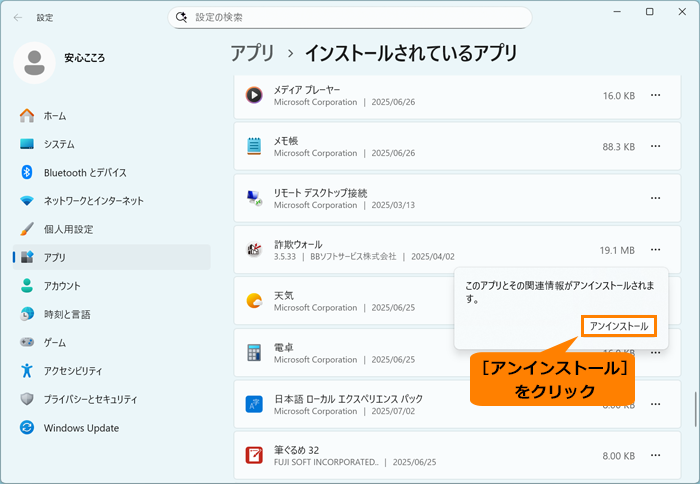Confirm with the アンインストール button
This screenshot has width=700, height=484.
pos(619,326)
